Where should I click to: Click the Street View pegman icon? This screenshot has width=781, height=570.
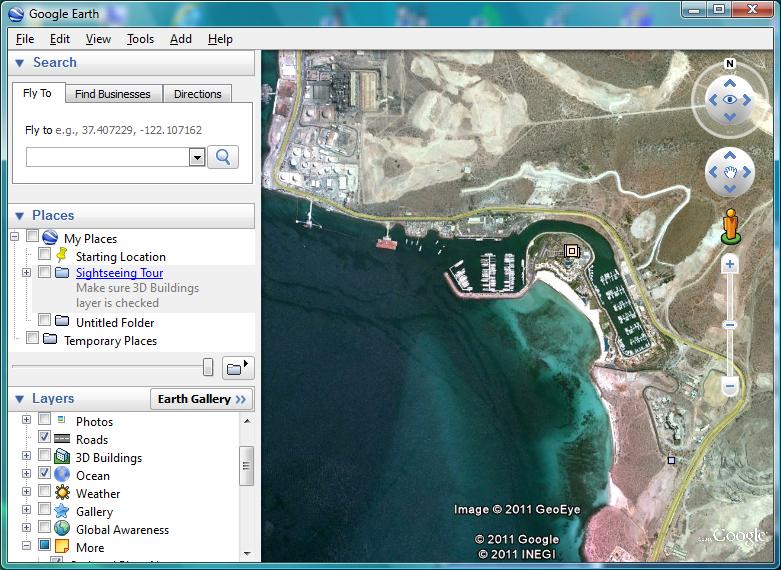point(731,227)
